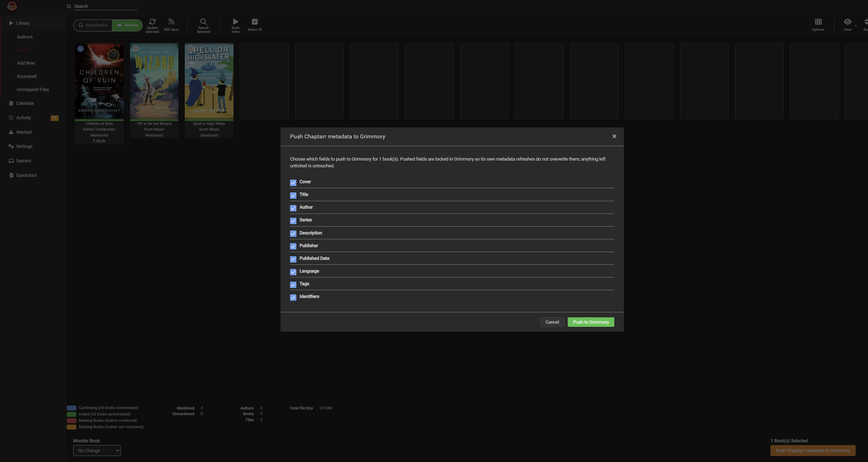This screenshot has width=868, height=462.
Task: Untick the Tags checkbox
Action: (x=293, y=284)
